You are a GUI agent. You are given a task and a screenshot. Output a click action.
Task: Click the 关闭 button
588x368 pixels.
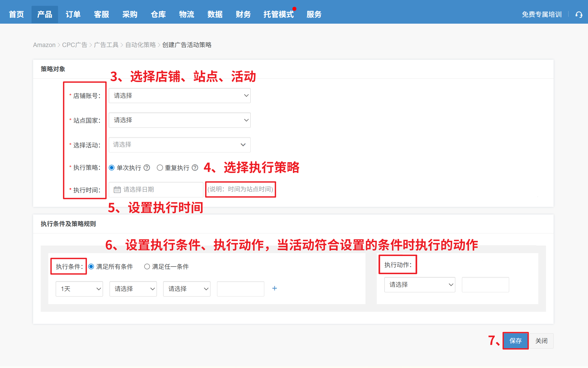[541, 341]
